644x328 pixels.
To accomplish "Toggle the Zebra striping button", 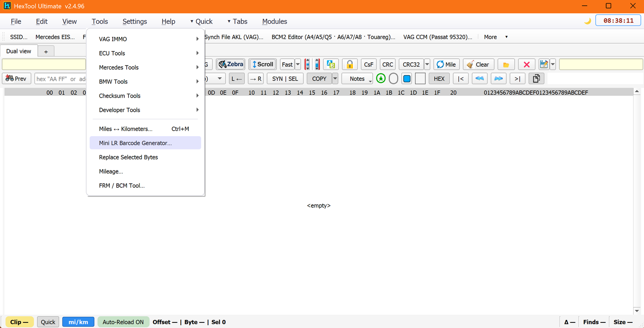I will pos(231,64).
